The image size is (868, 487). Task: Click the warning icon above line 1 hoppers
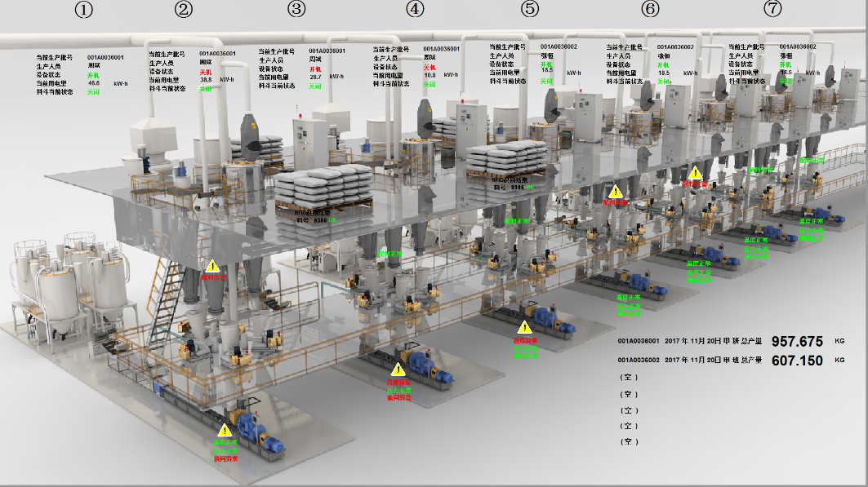[x=212, y=266]
